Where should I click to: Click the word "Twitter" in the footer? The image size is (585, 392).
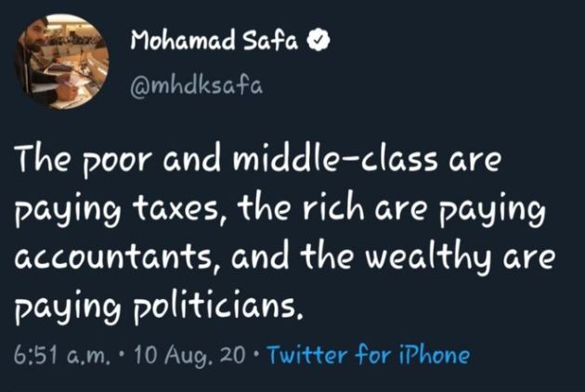pyautogui.click(x=306, y=354)
